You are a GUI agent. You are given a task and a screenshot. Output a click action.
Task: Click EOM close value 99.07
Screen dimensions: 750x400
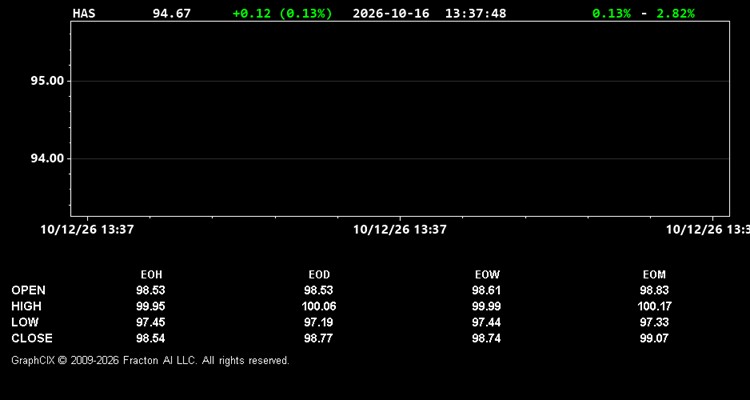[654, 338]
